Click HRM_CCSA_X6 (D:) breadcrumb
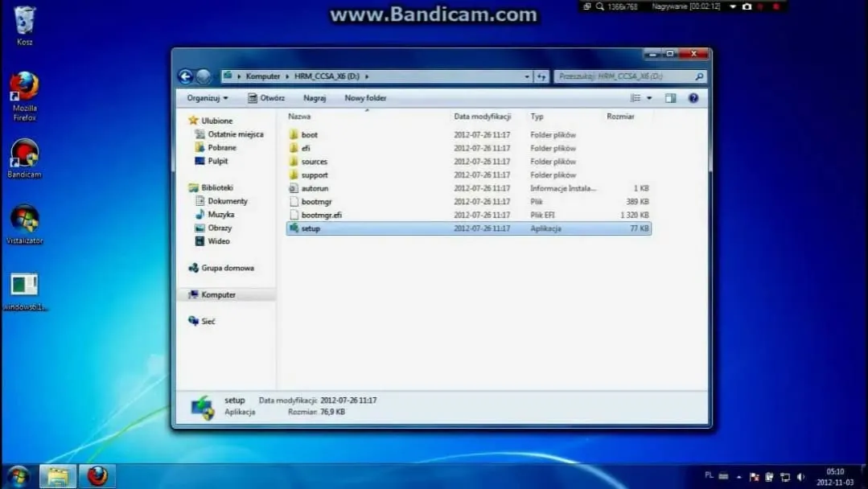 327,76
